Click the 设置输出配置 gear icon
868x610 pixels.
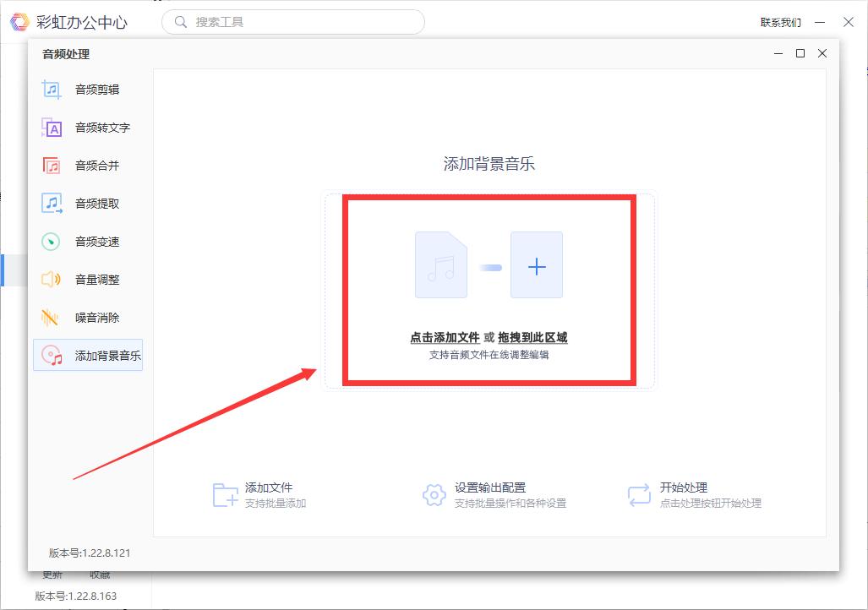(x=434, y=494)
